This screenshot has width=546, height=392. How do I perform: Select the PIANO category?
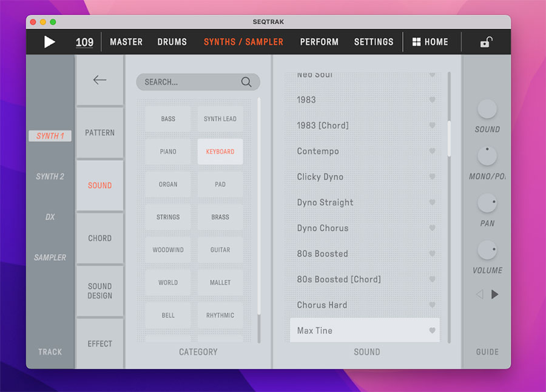point(168,152)
